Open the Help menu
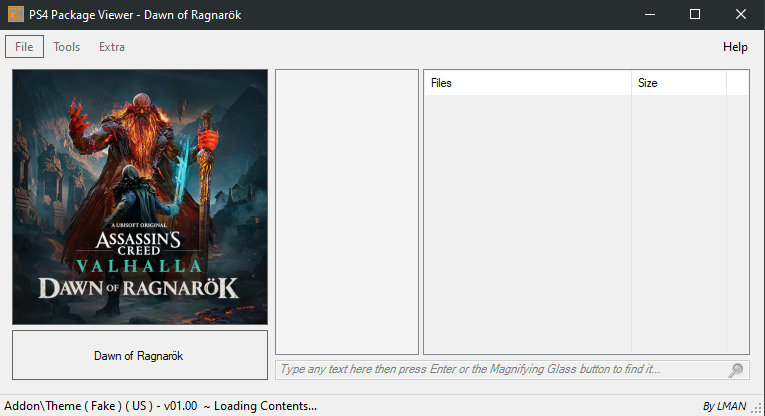Screen dimensions: 765x416 pyautogui.click(x=735, y=47)
